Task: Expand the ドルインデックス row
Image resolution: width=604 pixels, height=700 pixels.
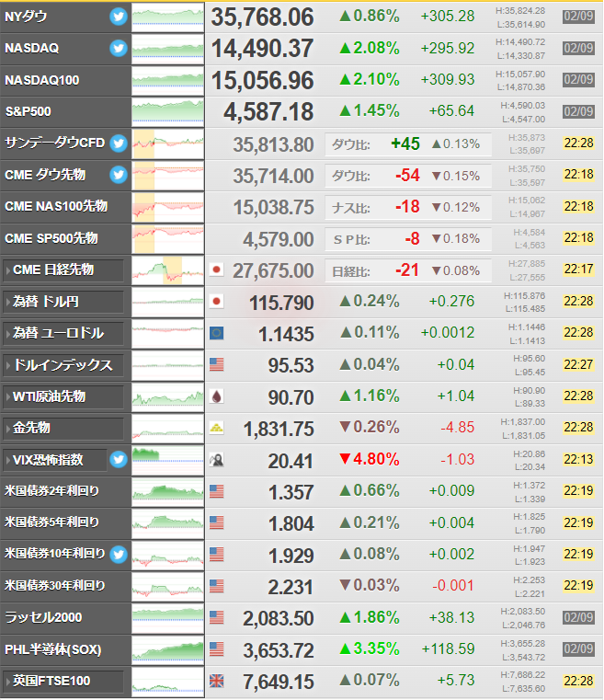Action: tap(63, 365)
